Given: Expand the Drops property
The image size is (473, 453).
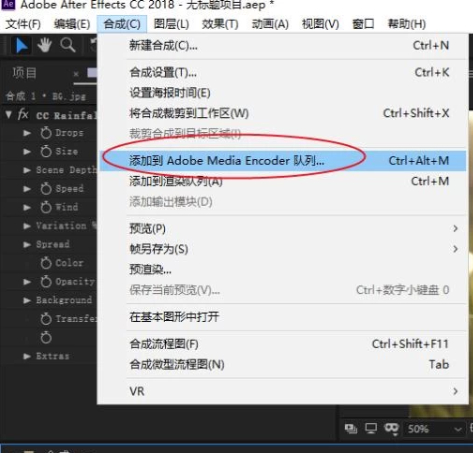Looking at the screenshot, I should coord(27,133).
